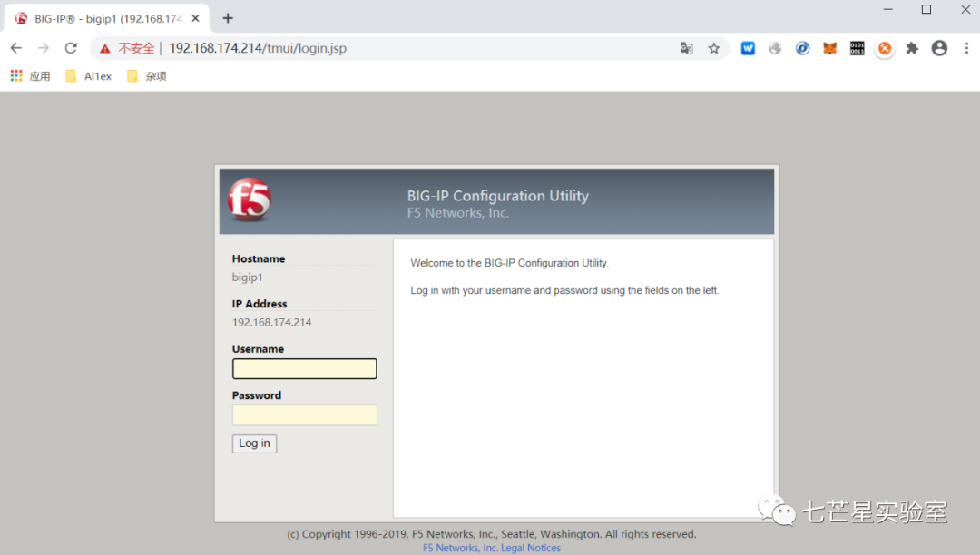This screenshot has width=980, height=555.
Task: Click the Welcome to BIG-IP message
Action: point(509,263)
